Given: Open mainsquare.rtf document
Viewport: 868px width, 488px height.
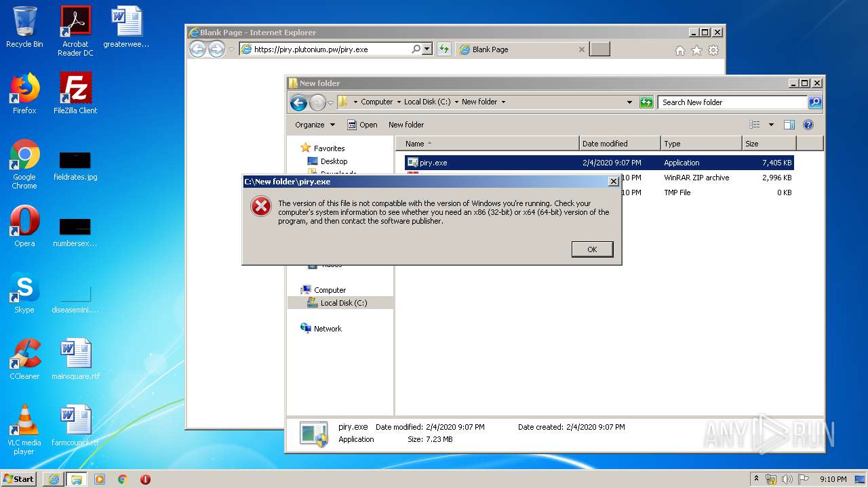Looking at the screenshot, I should [75, 359].
